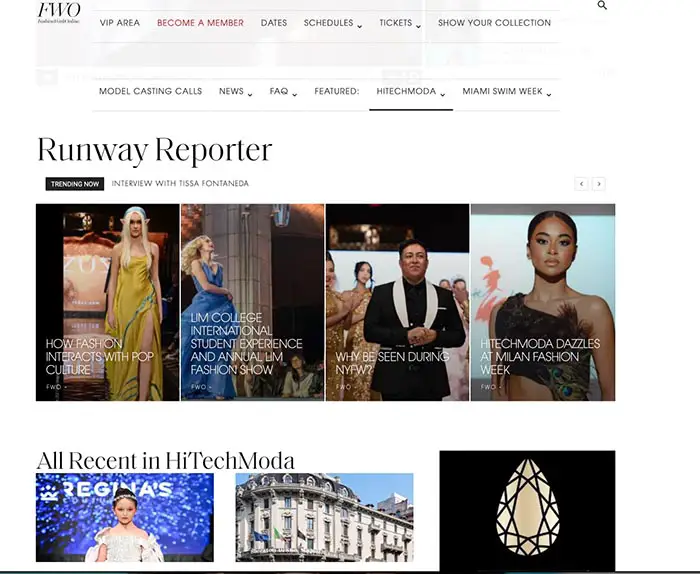Click the Trending Now badge
The width and height of the screenshot is (700, 574).
[75, 184]
